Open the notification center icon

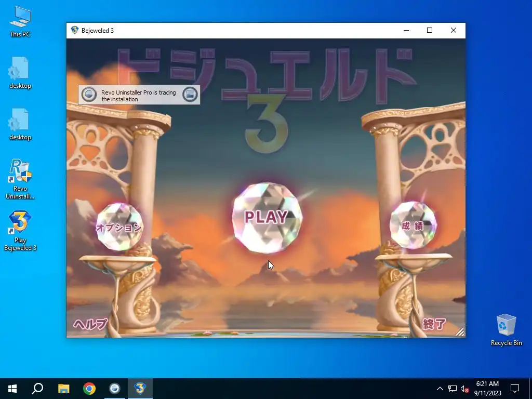point(515,389)
